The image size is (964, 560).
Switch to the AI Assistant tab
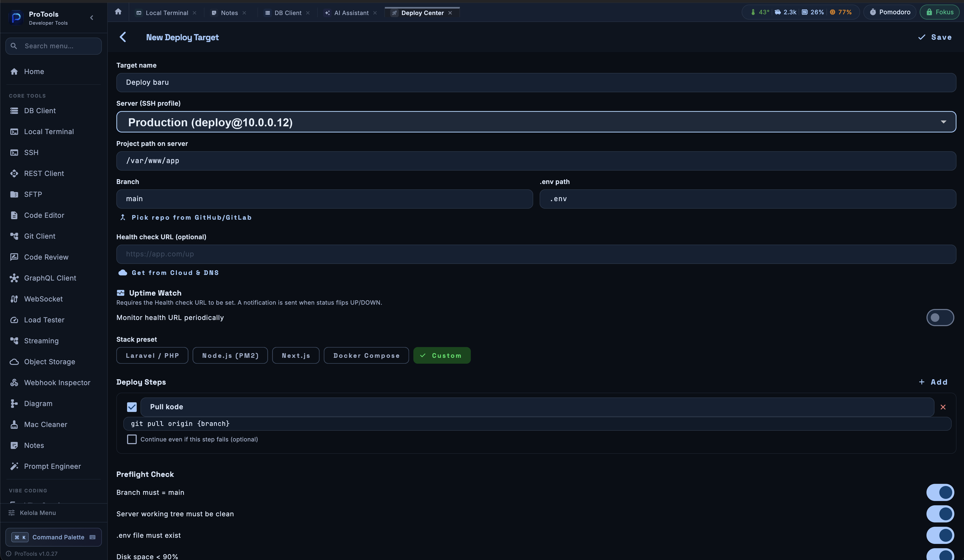pos(351,13)
